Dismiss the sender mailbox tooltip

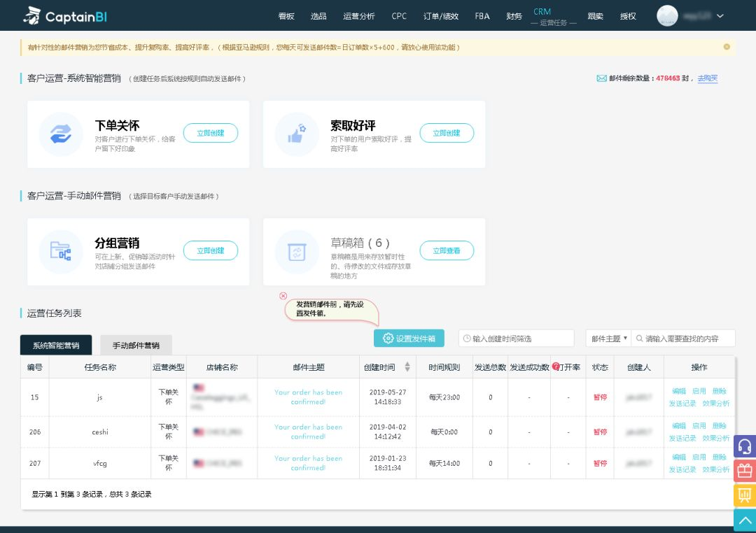click(x=283, y=296)
